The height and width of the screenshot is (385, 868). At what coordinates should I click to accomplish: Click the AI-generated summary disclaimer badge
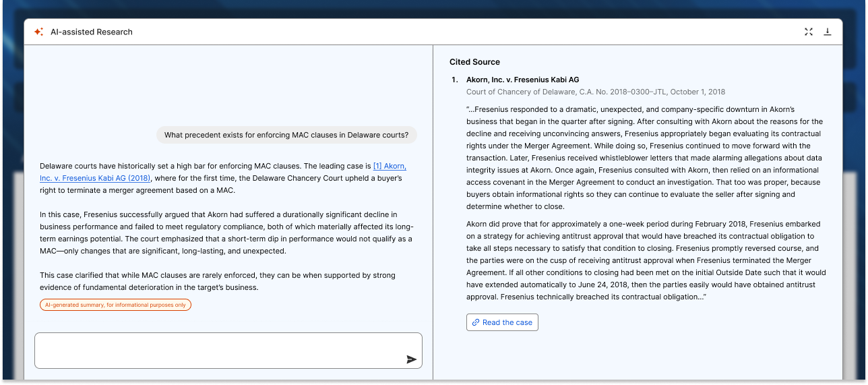coord(115,305)
